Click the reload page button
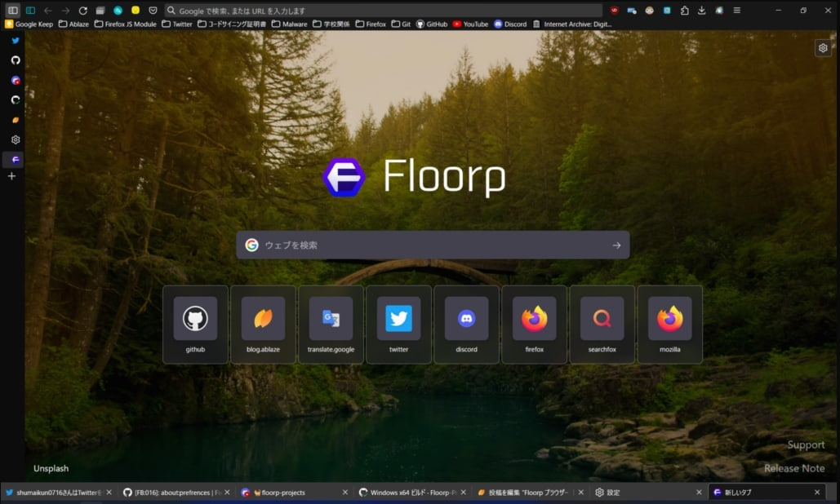The height and width of the screenshot is (504, 840). tap(82, 11)
